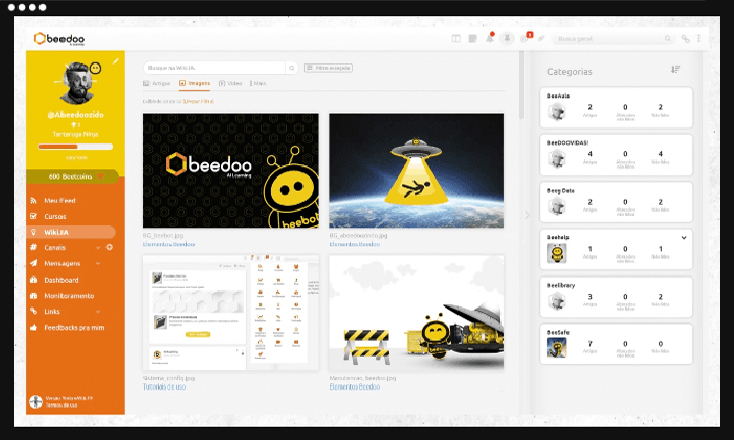
Task: Expand the Canais chevron
Action: click(98, 248)
